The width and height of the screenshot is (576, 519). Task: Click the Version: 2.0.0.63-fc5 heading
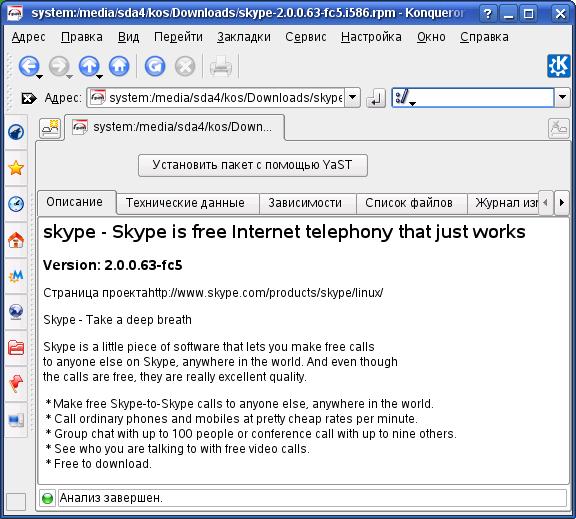click(112, 265)
